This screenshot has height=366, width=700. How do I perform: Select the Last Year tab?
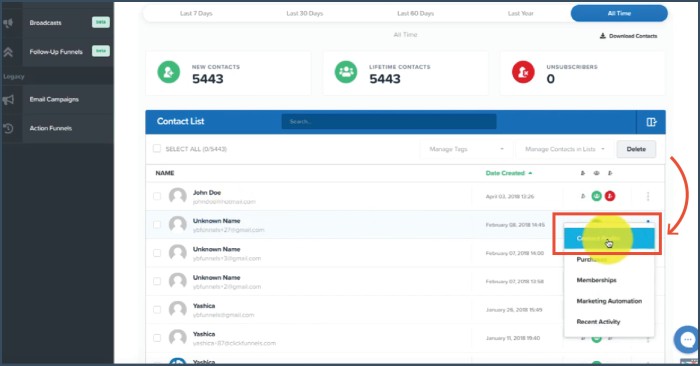521,13
